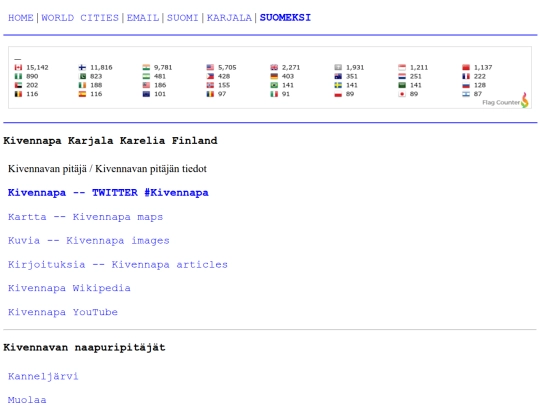Click the Romania flag beside 97
Viewport: 540px width, 405px height.
pyautogui.click(x=210, y=94)
